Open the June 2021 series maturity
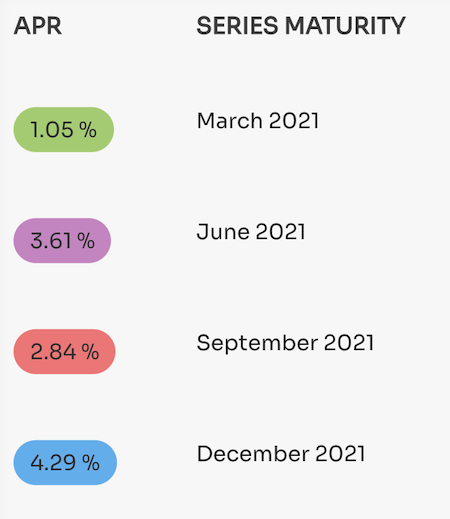 pyautogui.click(x=251, y=232)
